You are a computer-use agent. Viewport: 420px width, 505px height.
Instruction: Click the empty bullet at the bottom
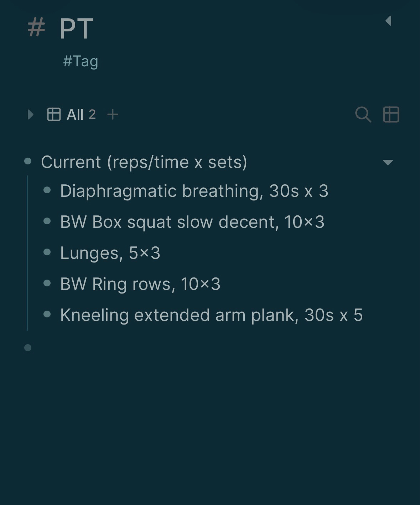tap(28, 348)
